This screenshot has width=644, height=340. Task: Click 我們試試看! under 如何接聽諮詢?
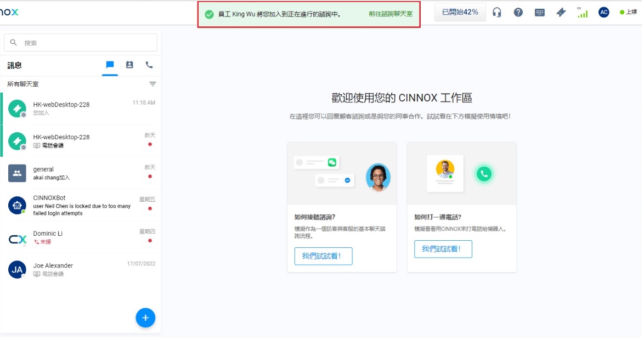pos(324,257)
